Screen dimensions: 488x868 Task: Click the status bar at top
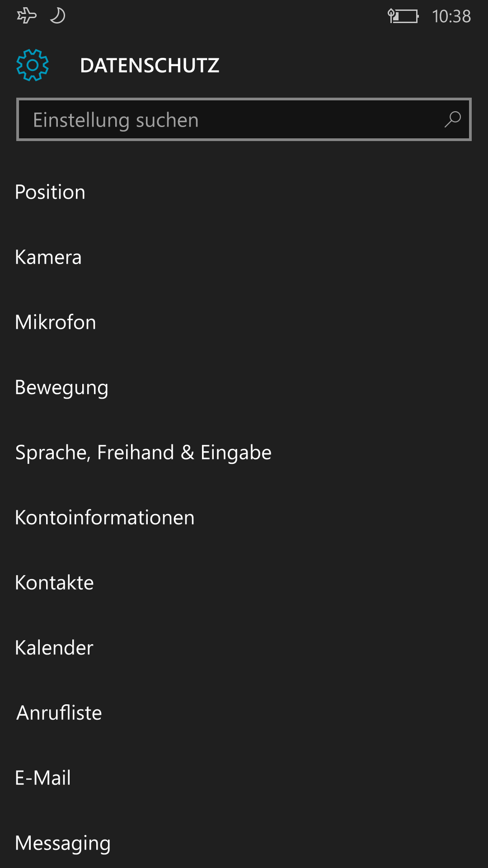tap(244, 16)
